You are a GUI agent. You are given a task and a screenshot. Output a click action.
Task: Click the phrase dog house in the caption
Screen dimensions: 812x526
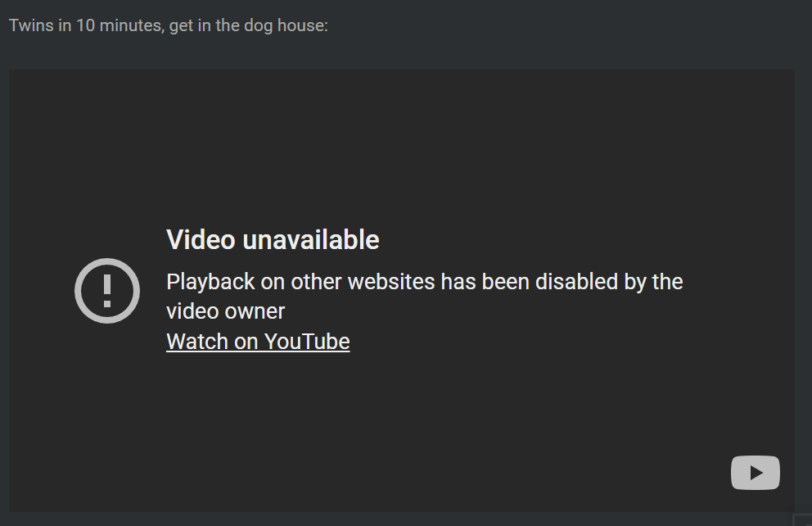284,25
